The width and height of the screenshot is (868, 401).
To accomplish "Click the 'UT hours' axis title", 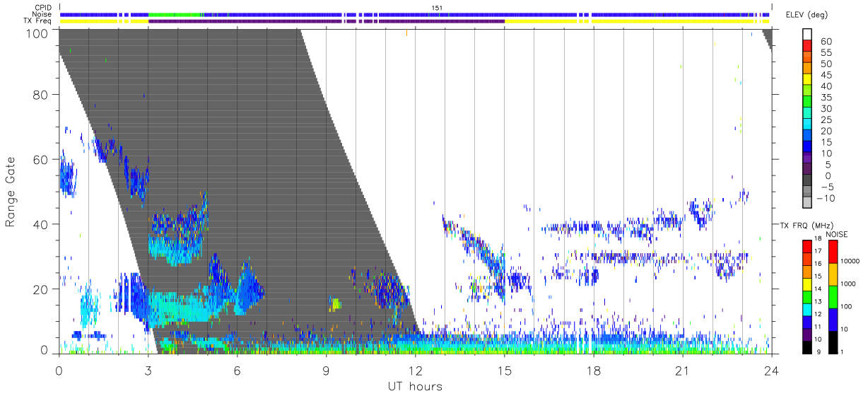I will click(x=415, y=386).
